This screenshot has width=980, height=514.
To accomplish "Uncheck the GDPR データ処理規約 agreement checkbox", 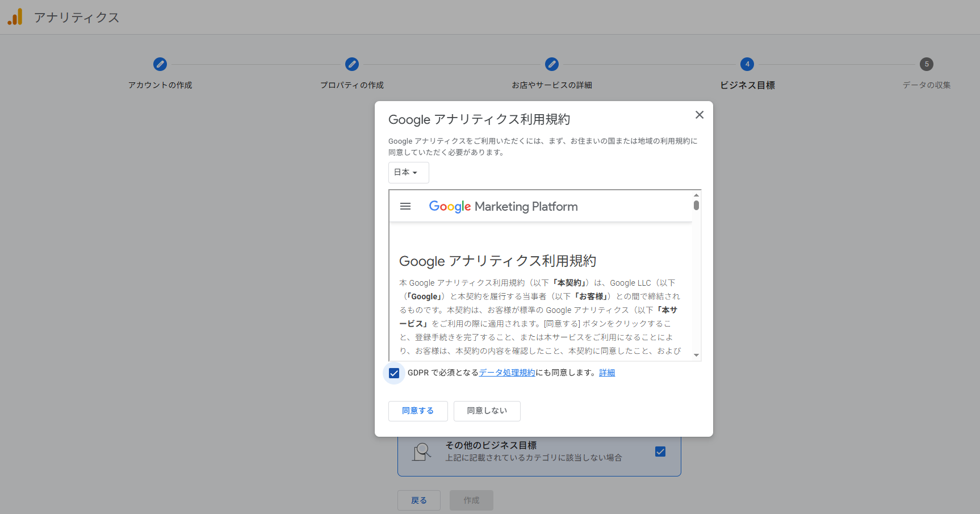I will (394, 373).
